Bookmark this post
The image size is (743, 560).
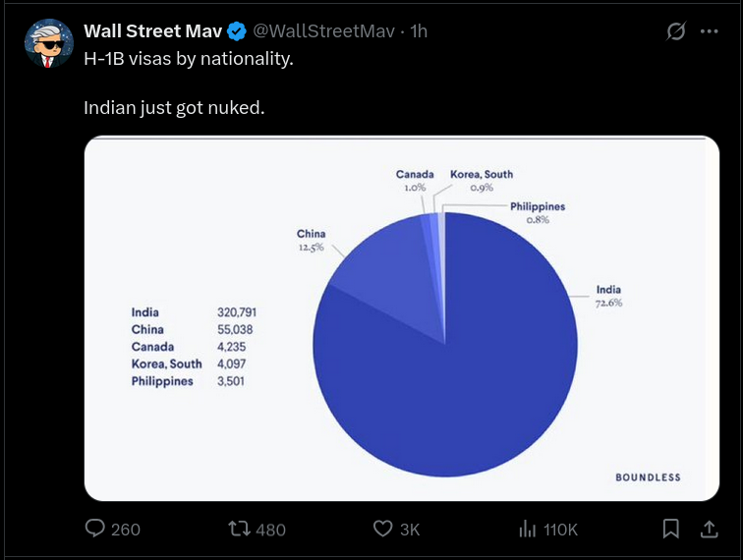671,529
